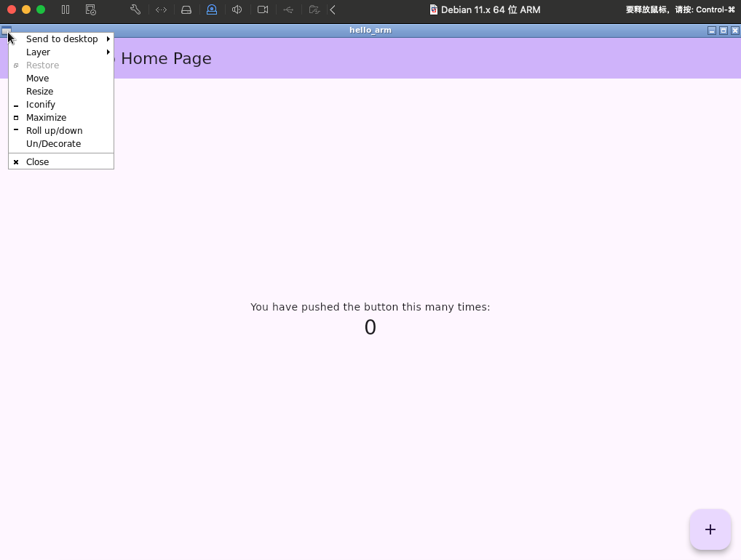Open drive image options via the disk icon

pyautogui.click(x=186, y=9)
